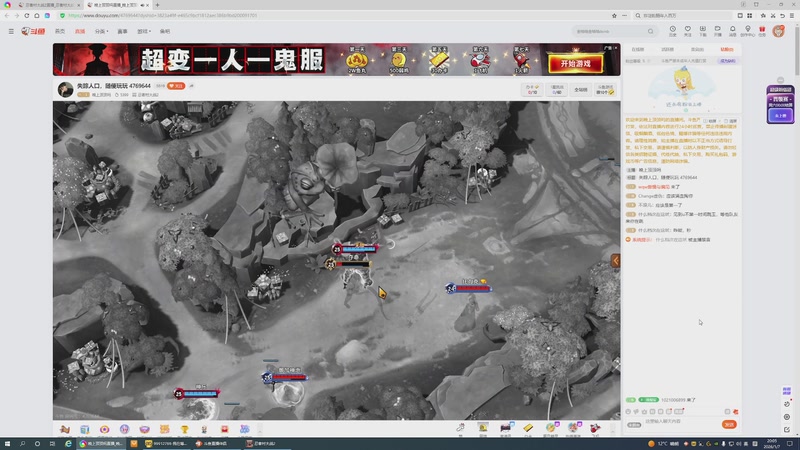
Task: Switch to the first tab in the chat panel
Action: pyautogui.click(x=638, y=49)
